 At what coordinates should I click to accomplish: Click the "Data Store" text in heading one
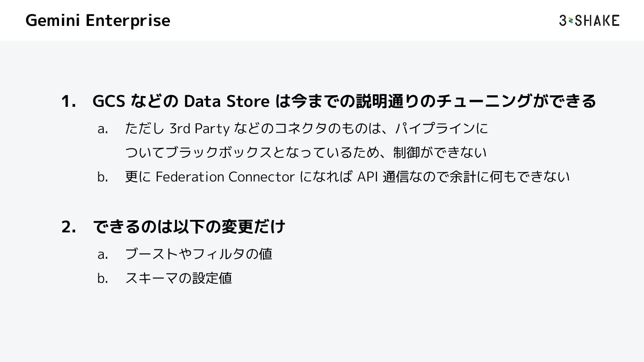click(x=226, y=101)
